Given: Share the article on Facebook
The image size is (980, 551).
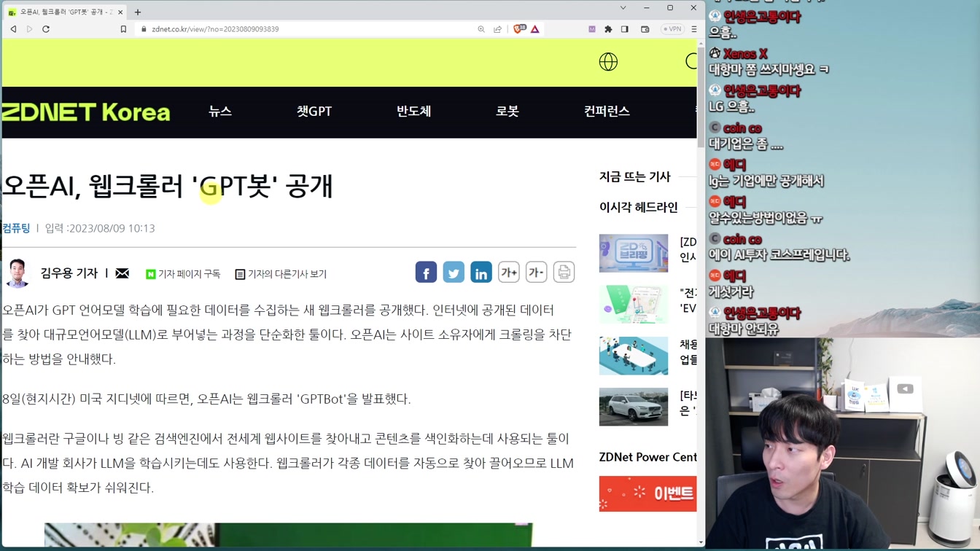Looking at the screenshot, I should [x=426, y=273].
